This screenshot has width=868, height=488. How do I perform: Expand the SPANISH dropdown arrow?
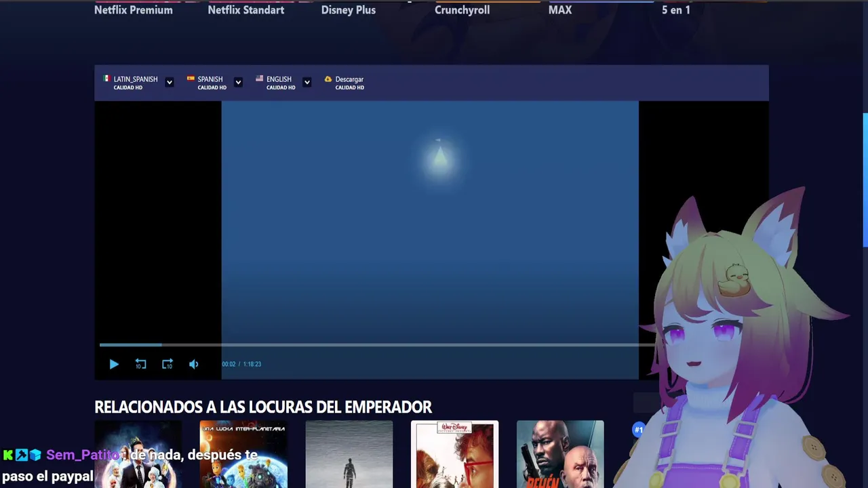[x=238, y=82]
